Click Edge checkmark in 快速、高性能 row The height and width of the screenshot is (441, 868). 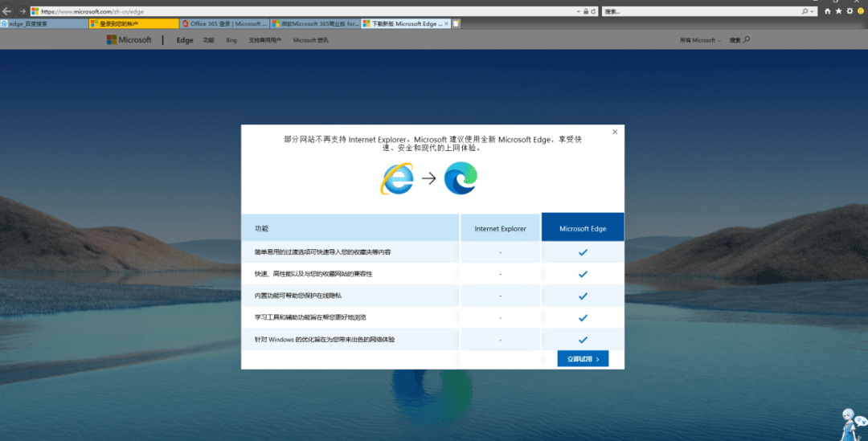583,274
